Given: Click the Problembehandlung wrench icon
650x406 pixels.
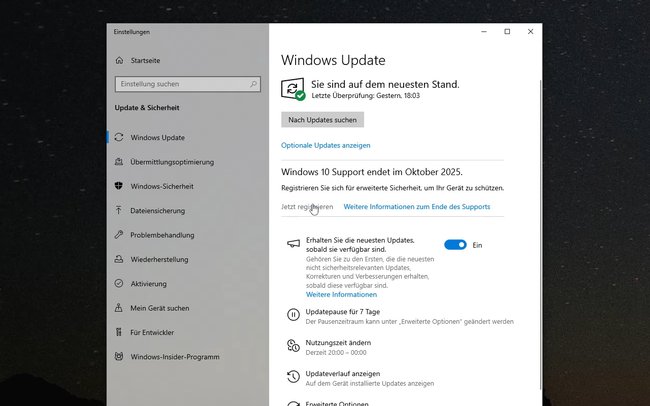Looking at the screenshot, I should (119, 235).
